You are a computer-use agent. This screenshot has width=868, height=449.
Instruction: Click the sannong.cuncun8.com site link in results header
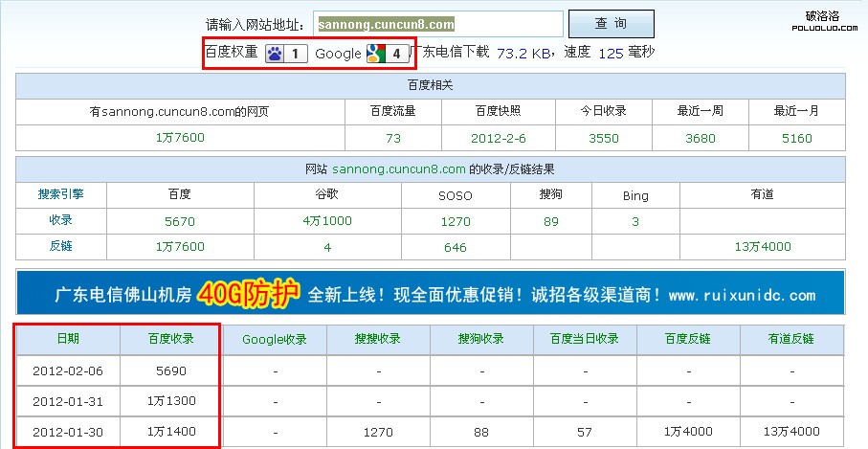tap(398, 169)
